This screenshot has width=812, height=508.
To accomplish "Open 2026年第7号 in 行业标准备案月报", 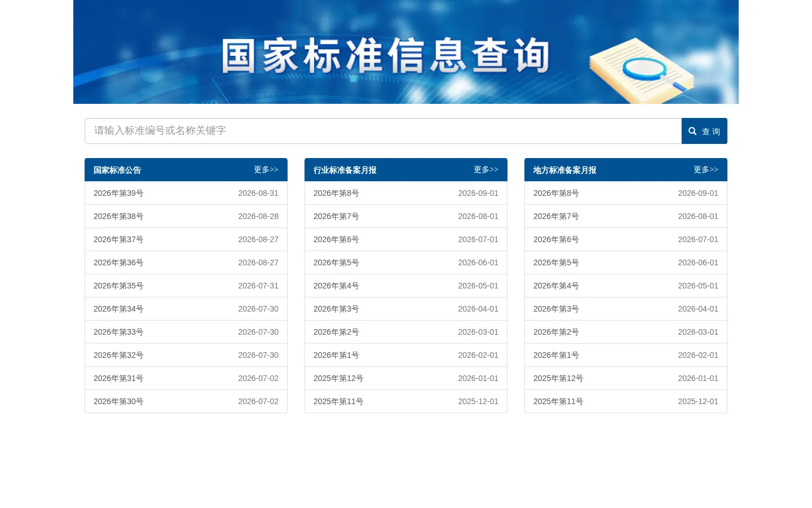I will (x=336, y=216).
